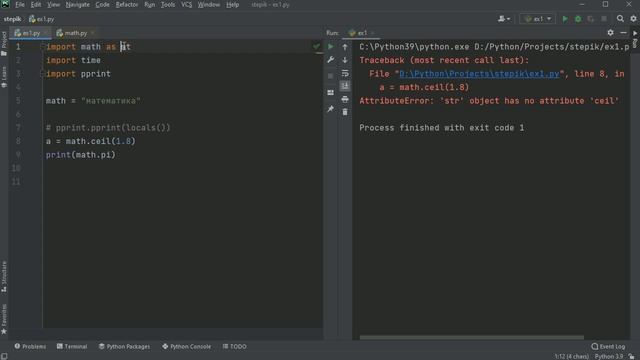Go down the stack trace arrow
The image size is (640, 360).
click(x=345, y=60)
